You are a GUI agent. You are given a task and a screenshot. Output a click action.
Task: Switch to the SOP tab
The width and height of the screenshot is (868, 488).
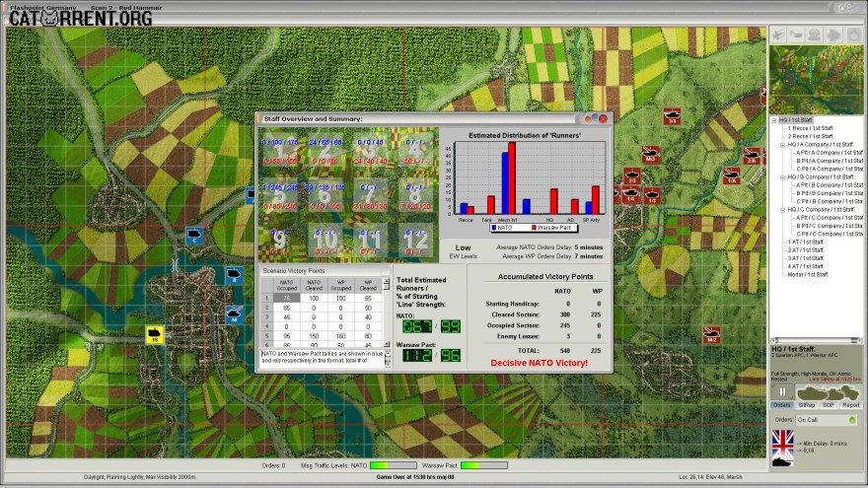[x=829, y=405]
